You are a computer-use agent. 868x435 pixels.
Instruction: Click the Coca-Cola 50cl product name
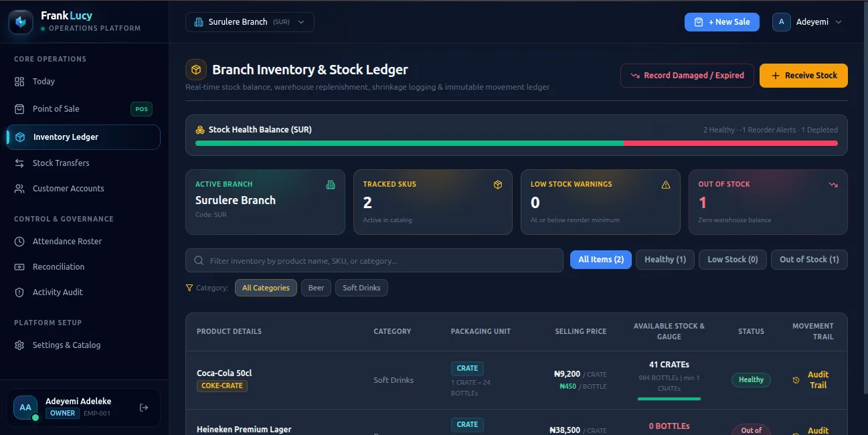[x=224, y=373]
